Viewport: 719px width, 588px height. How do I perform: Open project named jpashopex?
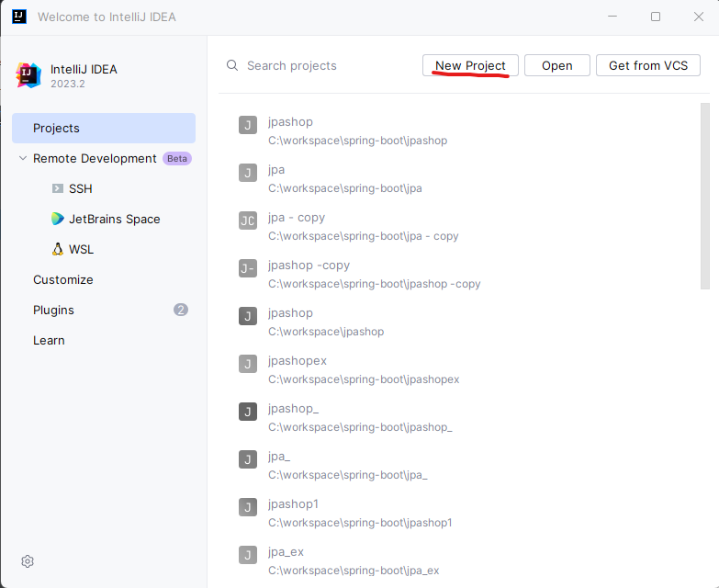[x=298, y=361]
